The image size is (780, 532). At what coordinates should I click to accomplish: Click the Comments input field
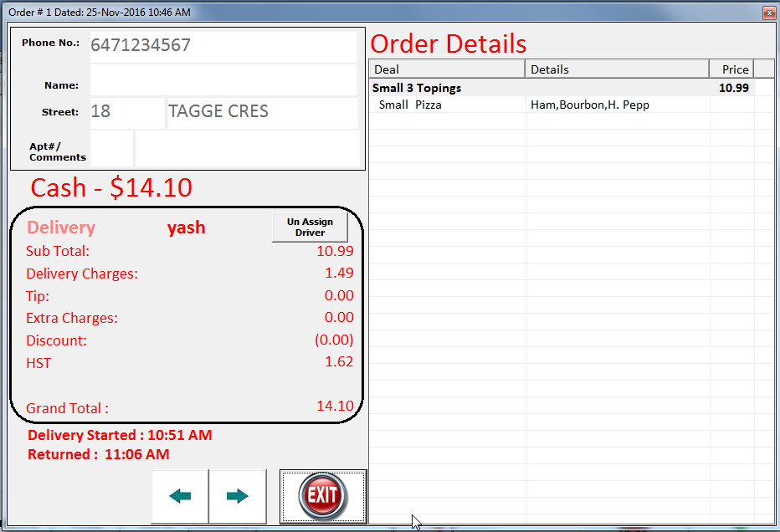[x=247, y=148]
